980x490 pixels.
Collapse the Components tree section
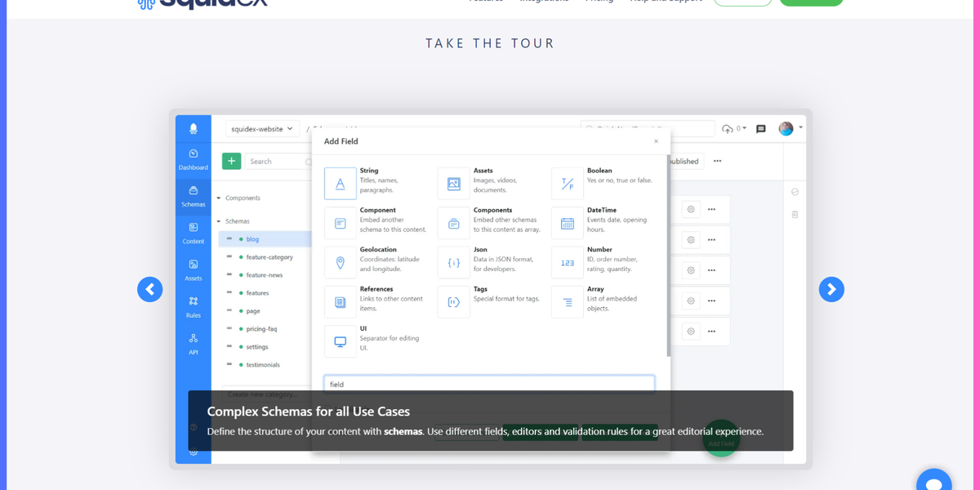click(219, 198)
